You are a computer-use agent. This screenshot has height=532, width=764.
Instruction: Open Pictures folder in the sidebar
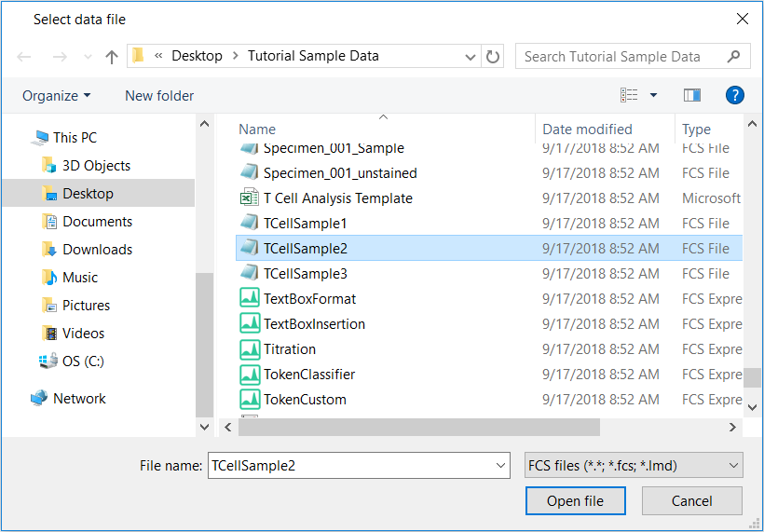tap(87, 306)
